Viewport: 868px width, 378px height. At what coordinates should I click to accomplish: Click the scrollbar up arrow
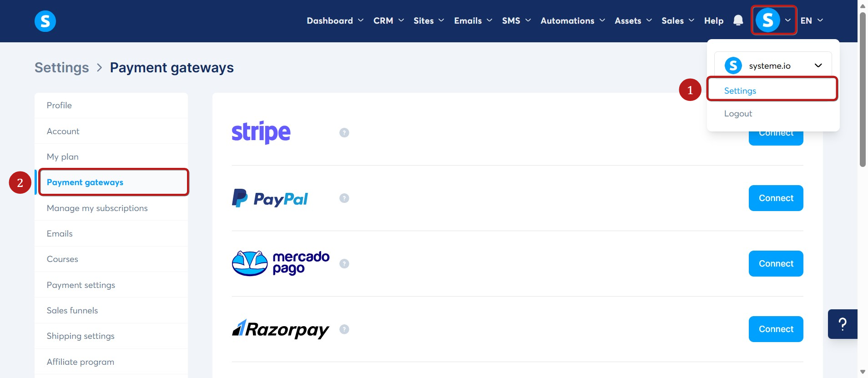[x=863, y=6]
